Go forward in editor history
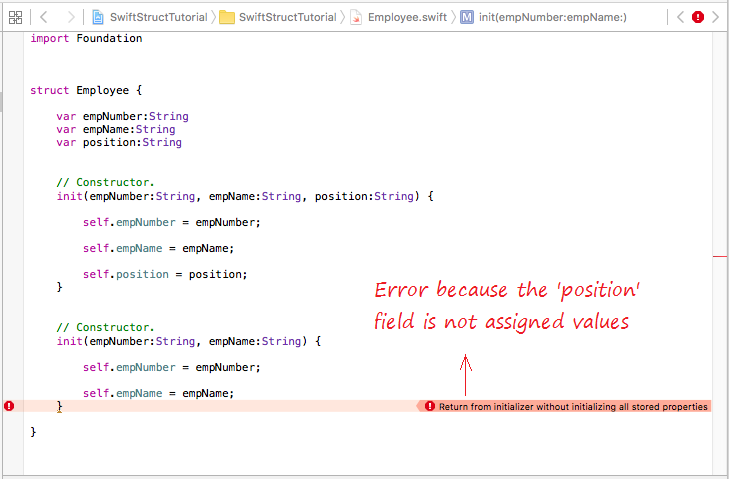Image resolution: width=729 pixels, height=479 pixels. [71, 17]
